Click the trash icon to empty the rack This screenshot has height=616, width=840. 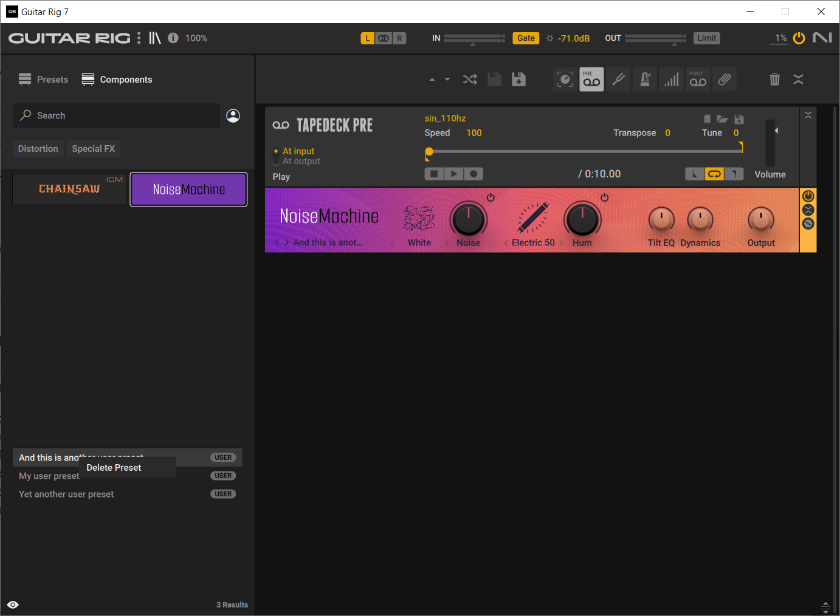tap(774, 79)
